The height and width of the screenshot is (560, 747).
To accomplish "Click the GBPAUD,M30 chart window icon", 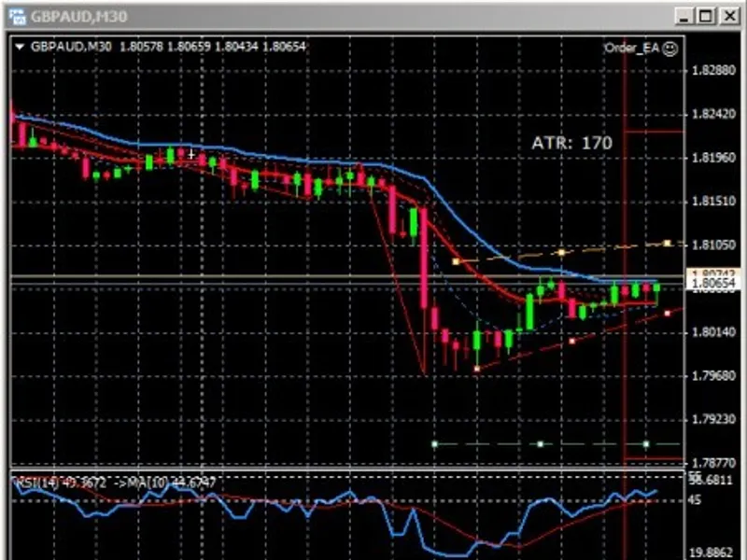I will (x=17, y=17).
